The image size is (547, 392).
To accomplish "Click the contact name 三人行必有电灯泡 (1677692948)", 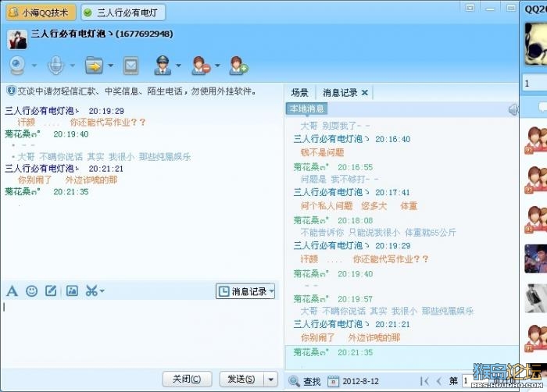I will 102,34.
